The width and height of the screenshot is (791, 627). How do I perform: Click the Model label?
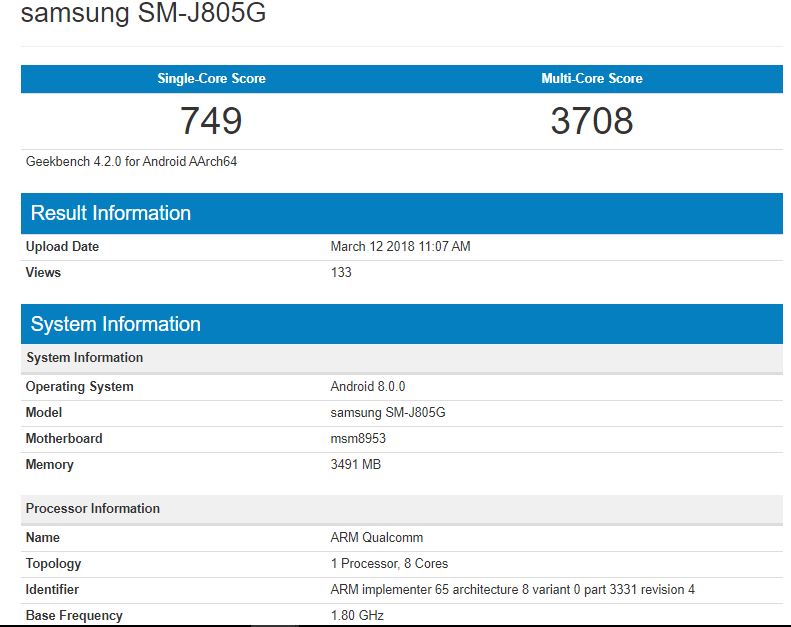tap(44, 413)
